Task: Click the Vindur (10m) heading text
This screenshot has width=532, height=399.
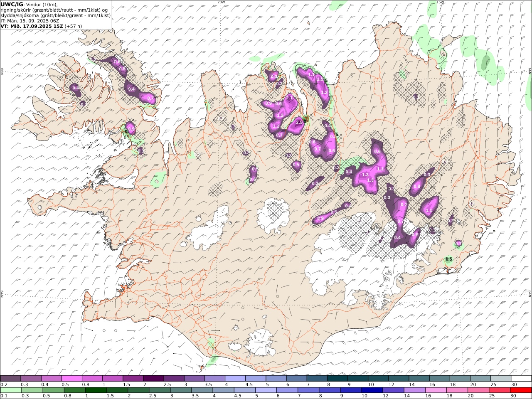Action: click(x=42, y=4)
